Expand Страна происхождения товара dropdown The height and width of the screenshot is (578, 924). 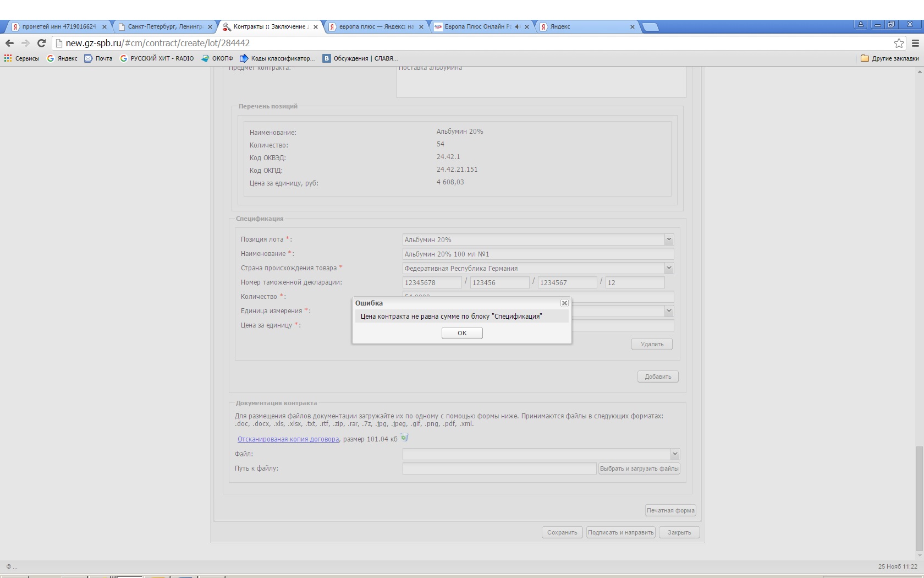(x=669, y=268)
